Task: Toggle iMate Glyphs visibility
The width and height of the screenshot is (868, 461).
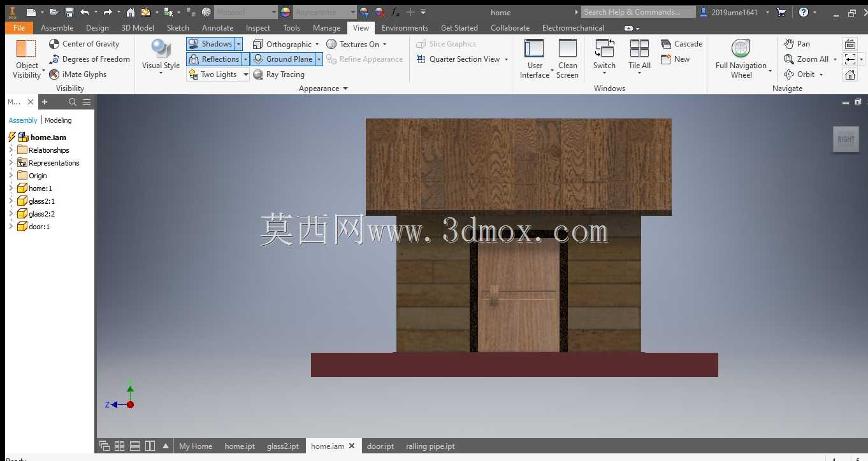Action: [78, 74]
